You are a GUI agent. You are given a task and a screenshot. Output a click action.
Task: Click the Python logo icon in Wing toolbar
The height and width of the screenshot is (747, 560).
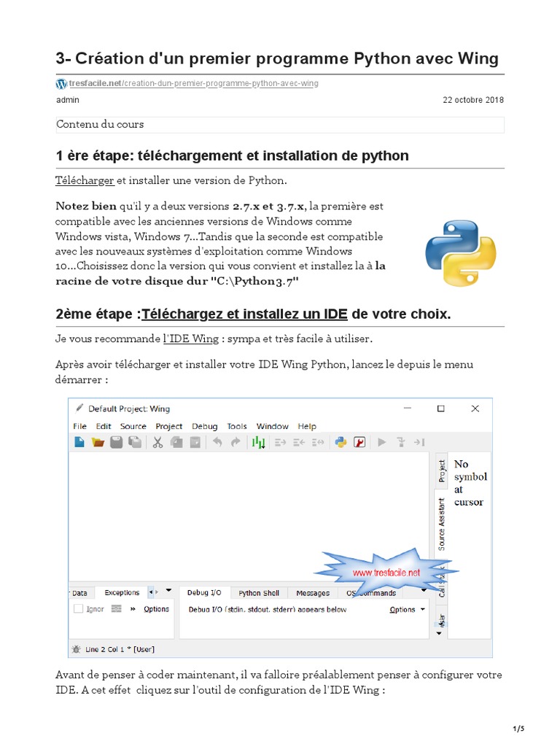click(341, 442)
